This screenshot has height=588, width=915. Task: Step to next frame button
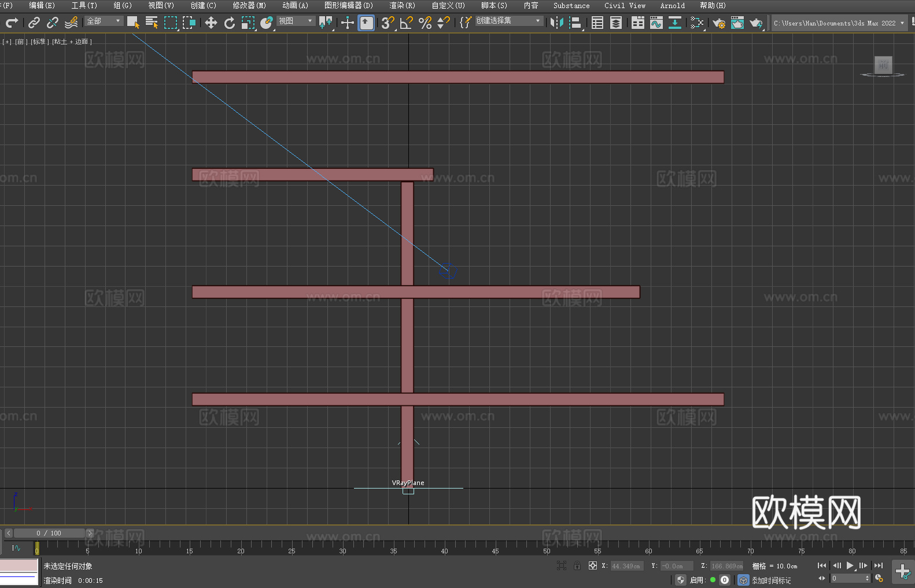tap(863, 565)
